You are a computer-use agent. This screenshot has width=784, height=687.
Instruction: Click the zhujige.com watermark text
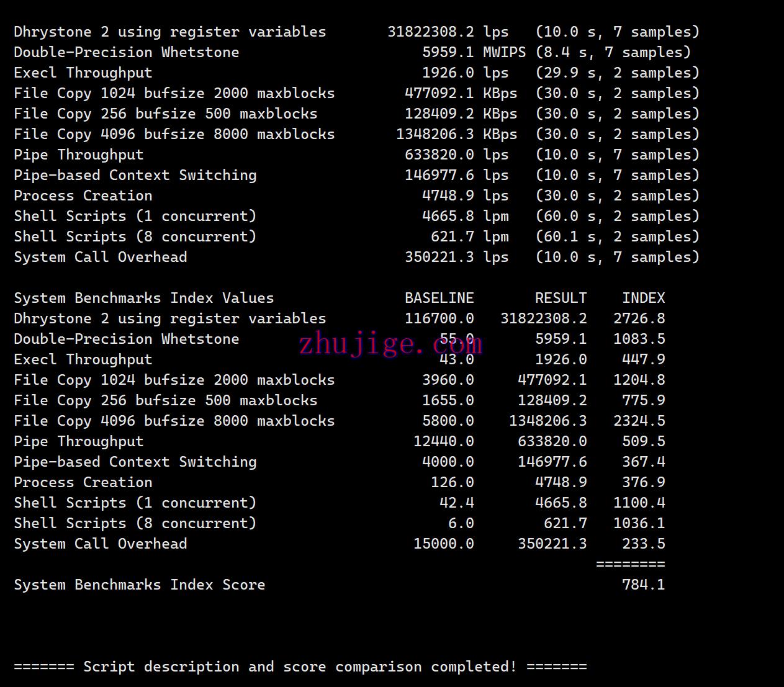[x=390, y=343]
